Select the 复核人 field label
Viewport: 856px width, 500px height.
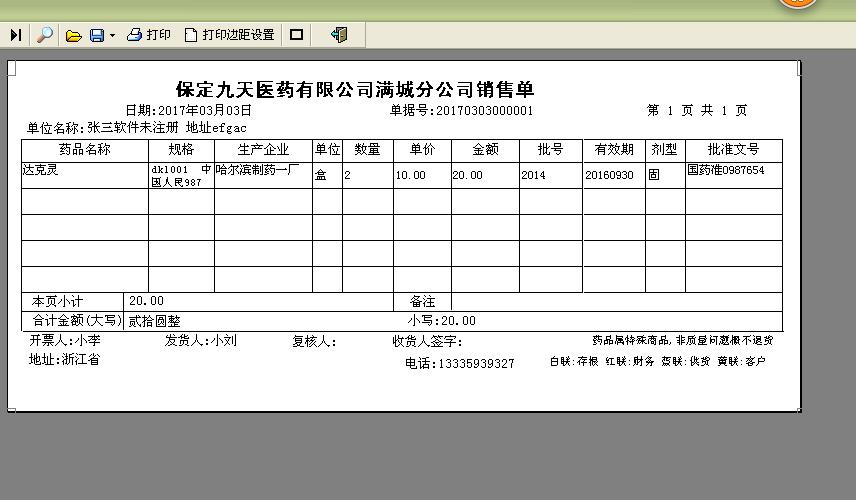(314, 342)
